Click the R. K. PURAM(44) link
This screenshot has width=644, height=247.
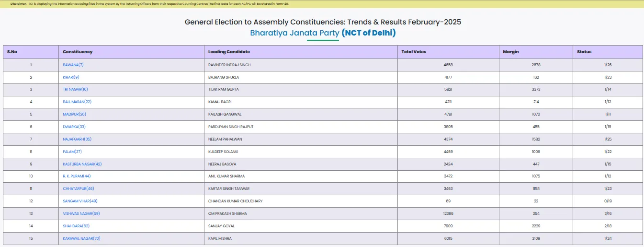tap(77, 176)
